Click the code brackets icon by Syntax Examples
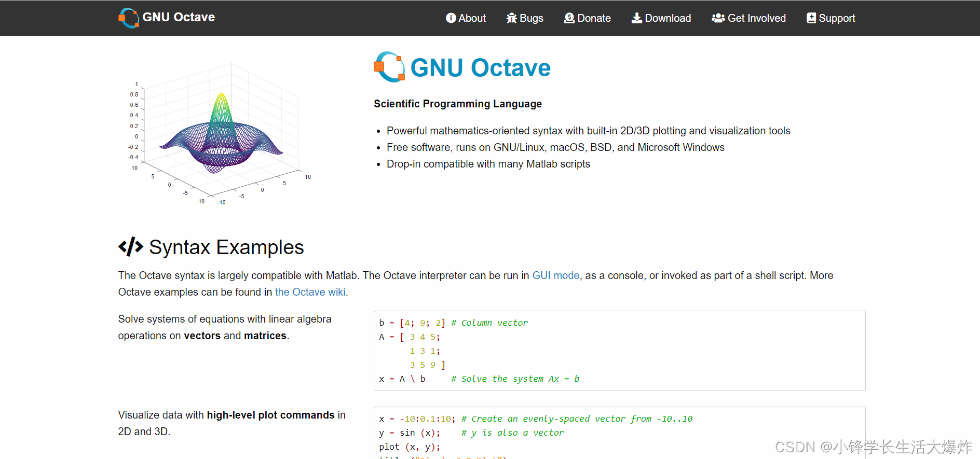The image size is (980, 459). click(131, 247)
